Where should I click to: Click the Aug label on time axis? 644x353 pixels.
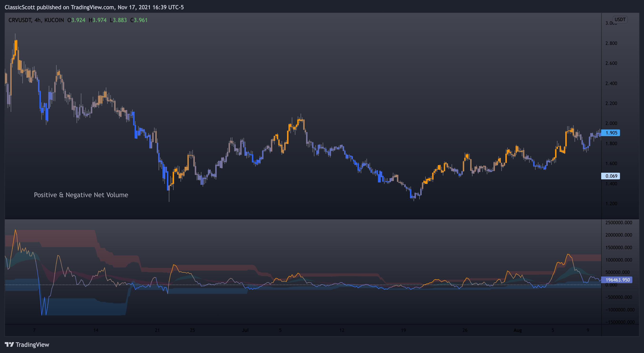pyautogui.click(x=517, y=330)
